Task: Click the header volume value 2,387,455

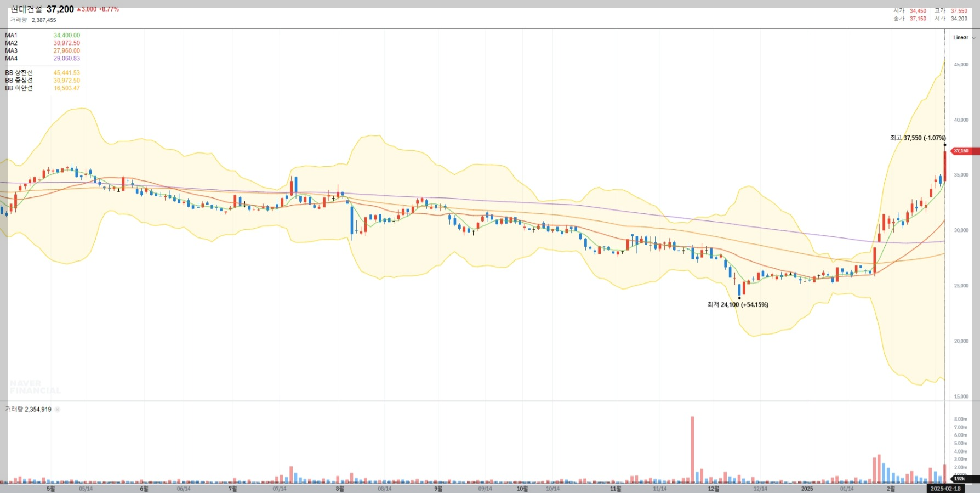Action: pyautogui.click(x=44, y=20)
